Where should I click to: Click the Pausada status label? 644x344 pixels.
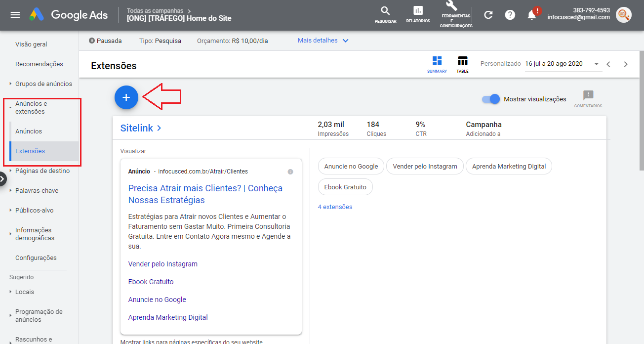click(x=105, y=41)
